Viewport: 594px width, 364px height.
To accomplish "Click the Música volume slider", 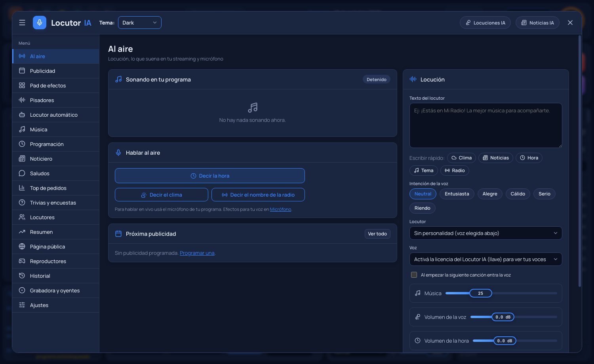I will pos(501,293).
